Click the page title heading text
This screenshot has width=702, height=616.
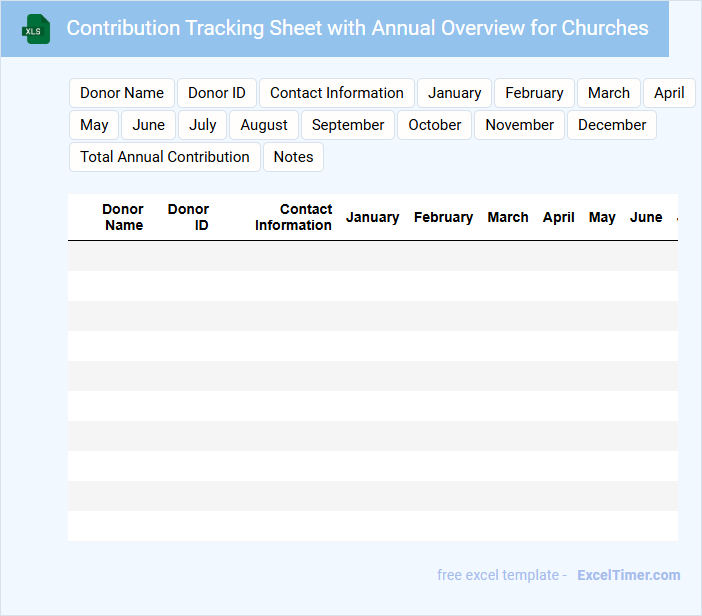click(357, 28)
